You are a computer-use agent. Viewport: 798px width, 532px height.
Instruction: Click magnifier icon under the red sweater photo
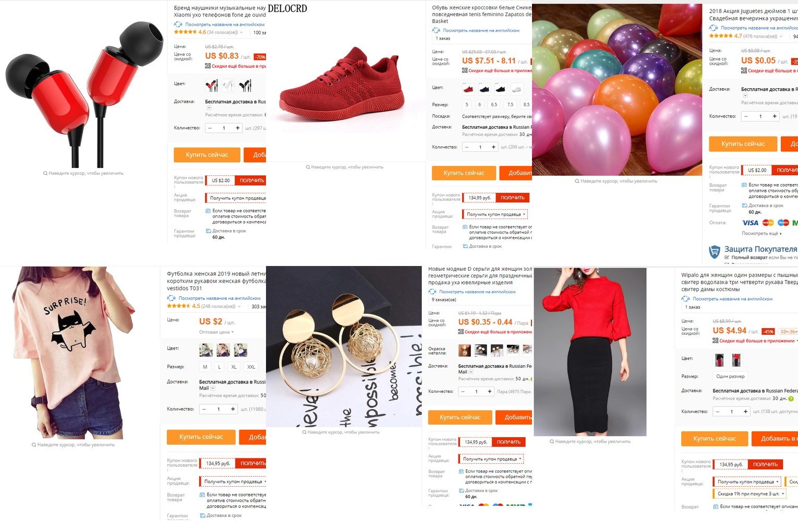[x=552, y=442]
